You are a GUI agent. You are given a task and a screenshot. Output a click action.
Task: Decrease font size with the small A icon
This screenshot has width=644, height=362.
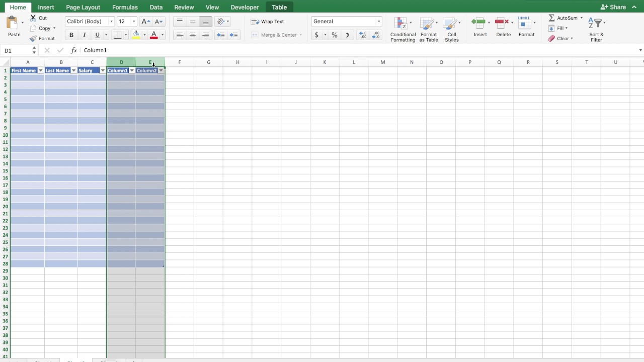(158, 22)
